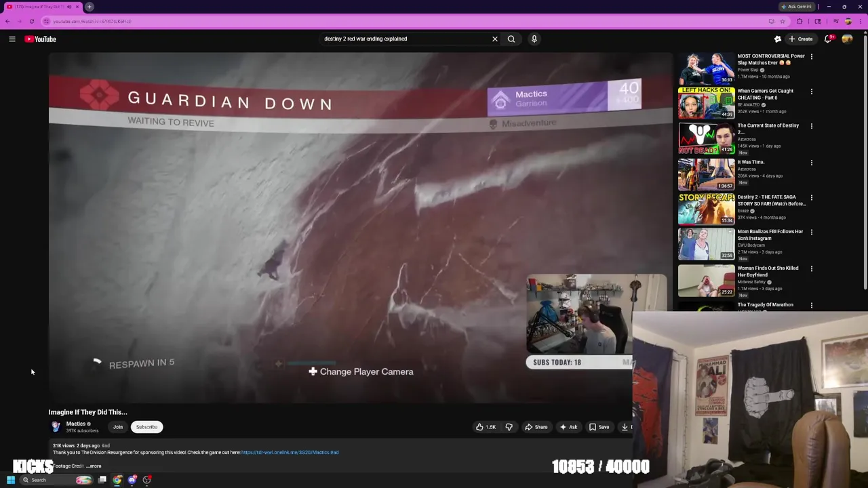The width and height of the screenshot is (868, 488).
Task: Dislike the video with thumbs down
Action: point(509,427)
